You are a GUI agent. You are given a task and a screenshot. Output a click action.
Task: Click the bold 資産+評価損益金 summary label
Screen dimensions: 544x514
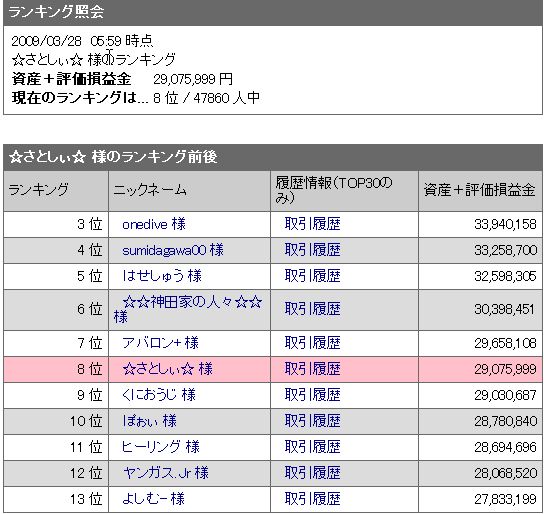click(72, 79)
